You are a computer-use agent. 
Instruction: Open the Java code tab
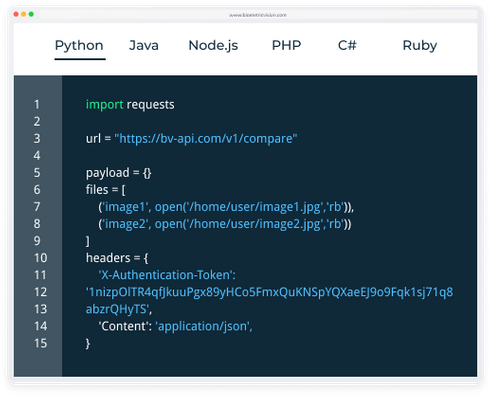pyautogui.click(x=144, y=46)
